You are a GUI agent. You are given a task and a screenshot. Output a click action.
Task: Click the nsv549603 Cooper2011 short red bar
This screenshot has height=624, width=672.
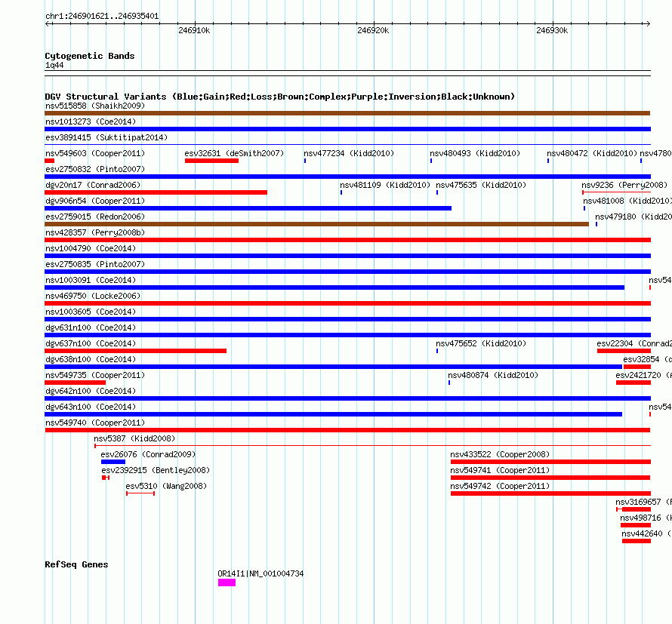tap(50, 161)
